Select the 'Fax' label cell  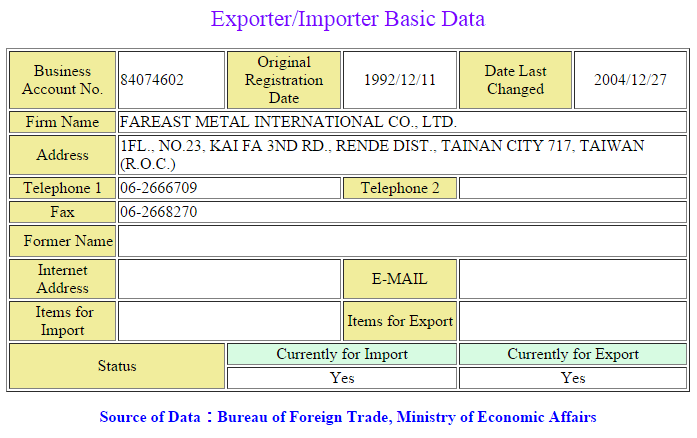[x=63, y=212]
